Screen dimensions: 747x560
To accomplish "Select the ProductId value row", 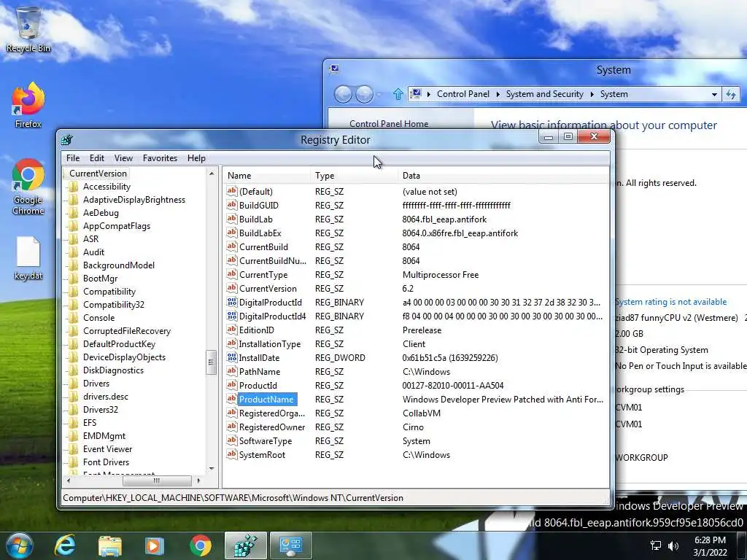I will pos(415,385).
